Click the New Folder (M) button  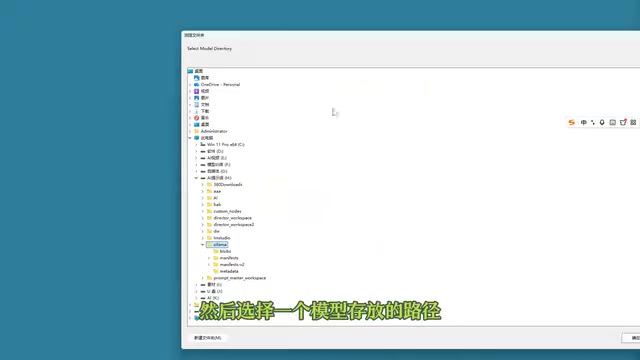(207, 338)
